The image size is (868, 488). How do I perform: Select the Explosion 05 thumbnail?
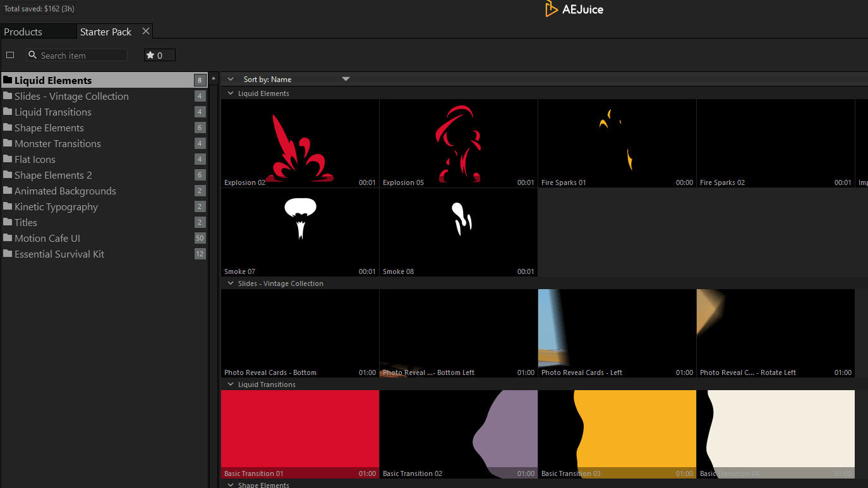coord(459,143)
